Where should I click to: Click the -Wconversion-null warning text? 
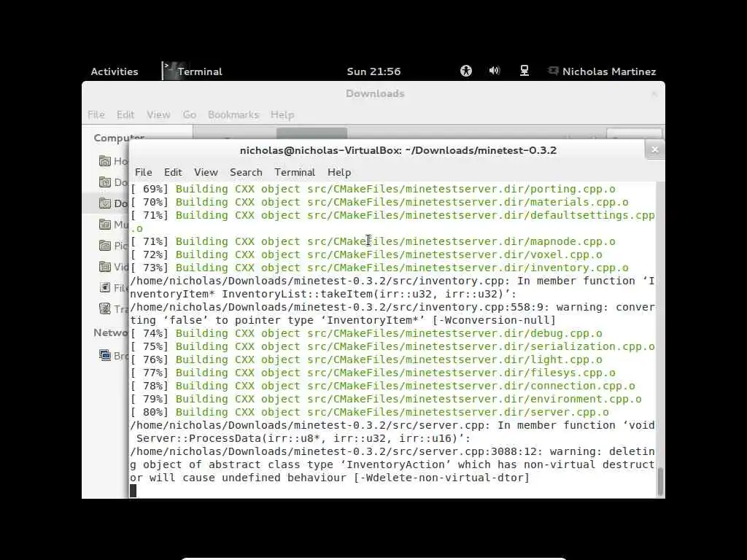coord(494,321)
